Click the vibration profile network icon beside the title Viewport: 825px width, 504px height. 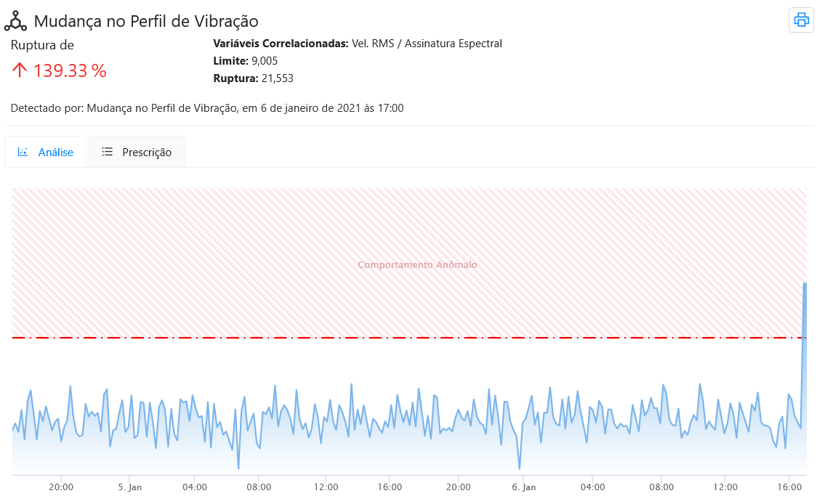[16, 20]
